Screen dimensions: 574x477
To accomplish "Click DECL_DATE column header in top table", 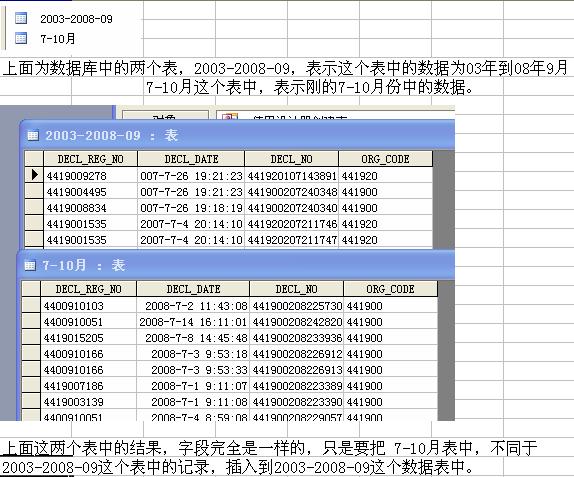I will coord(191,159).
